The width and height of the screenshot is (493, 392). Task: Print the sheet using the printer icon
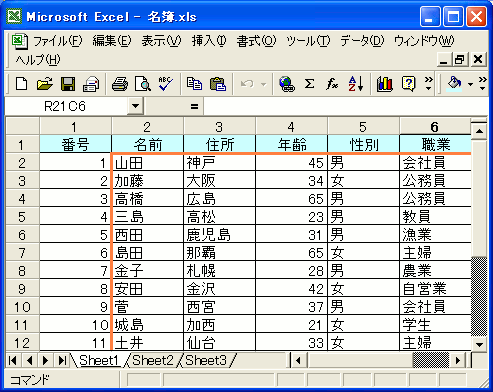click(120, 84)
